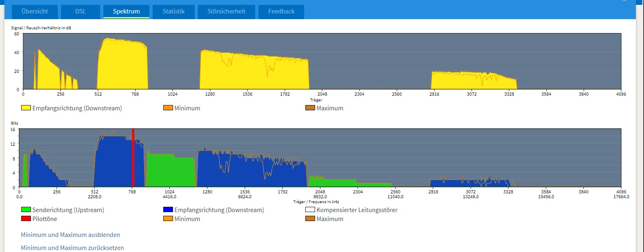Click Minimum und Maximum ausblenden link
This screenshot has width=644, height=252.
(x=70, y=235)
